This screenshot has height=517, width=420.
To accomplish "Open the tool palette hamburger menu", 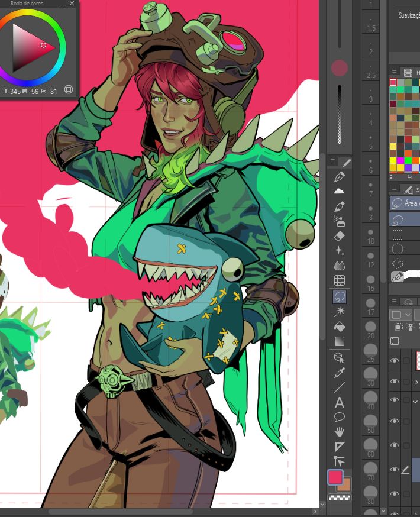I will [332, 161].
